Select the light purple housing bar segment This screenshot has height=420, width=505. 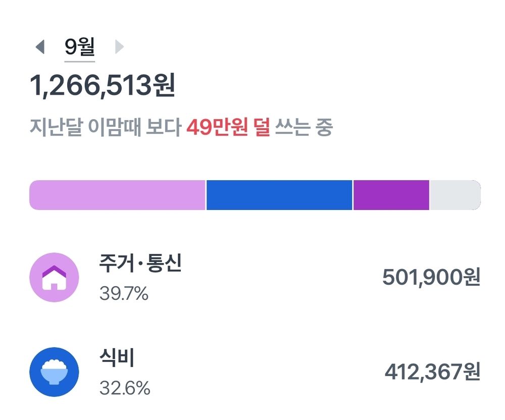click(x=117, y=195)
